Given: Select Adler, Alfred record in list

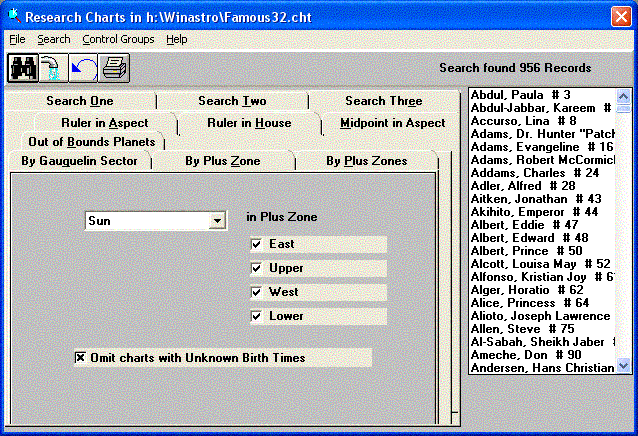Looking at the screenshot, I should [x=540, y=186].
